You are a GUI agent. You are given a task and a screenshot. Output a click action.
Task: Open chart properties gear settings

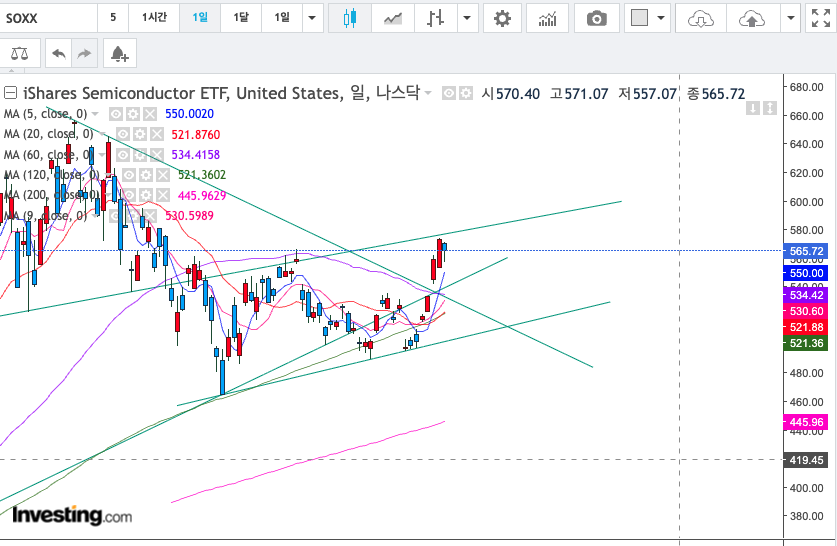pos(502,19)
